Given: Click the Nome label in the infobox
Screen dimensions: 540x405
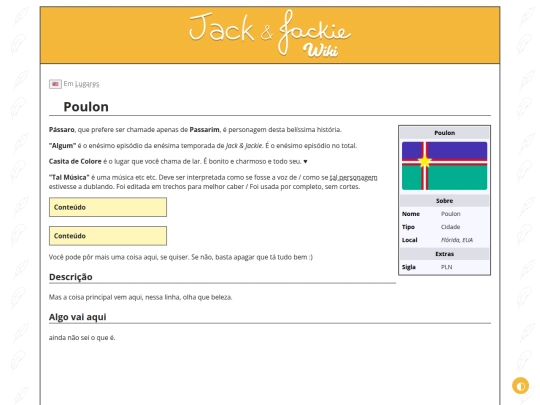Looking at the screenshot, I should tap(411, 214).
